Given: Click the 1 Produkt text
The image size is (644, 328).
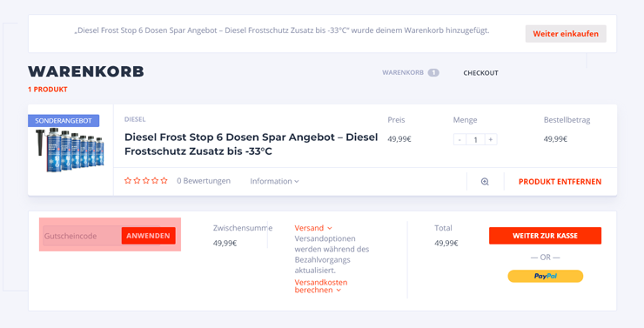Looking at the screenshot, I should coord(48,89).
